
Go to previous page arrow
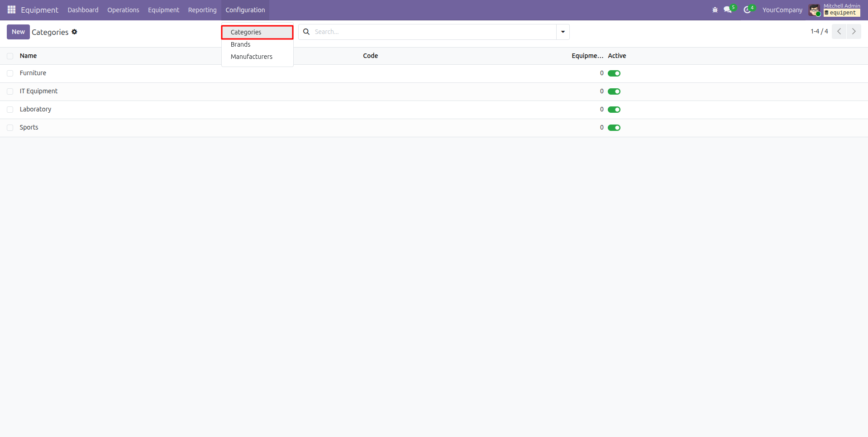click(839, 31)
